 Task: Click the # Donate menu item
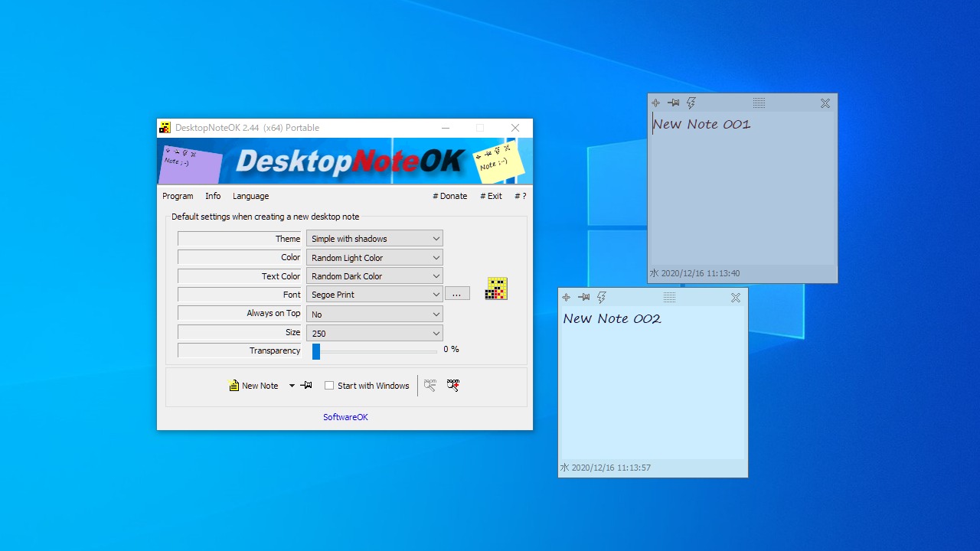450,196
